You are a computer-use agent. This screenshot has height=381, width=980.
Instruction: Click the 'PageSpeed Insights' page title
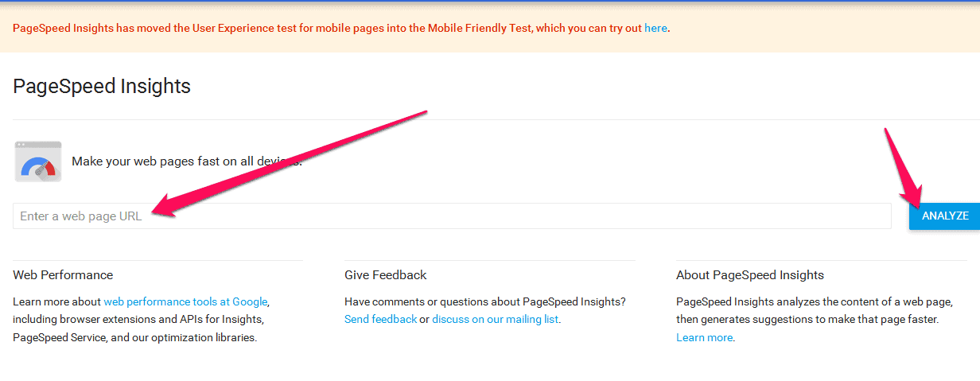tap(102, 86)
